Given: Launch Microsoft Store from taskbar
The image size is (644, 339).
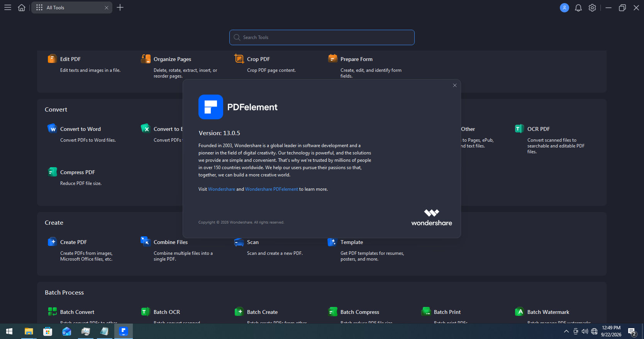Looking at the screenshot, I should coord(48,331).
